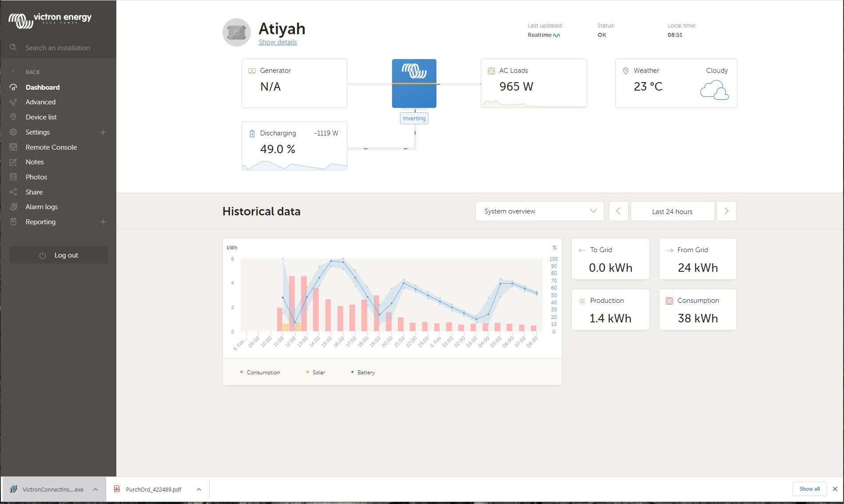Image resolution: width=844 pixels, height=504 pixels.
Task: Click the cloudy weather icon
Action: [x=714, y=90]
